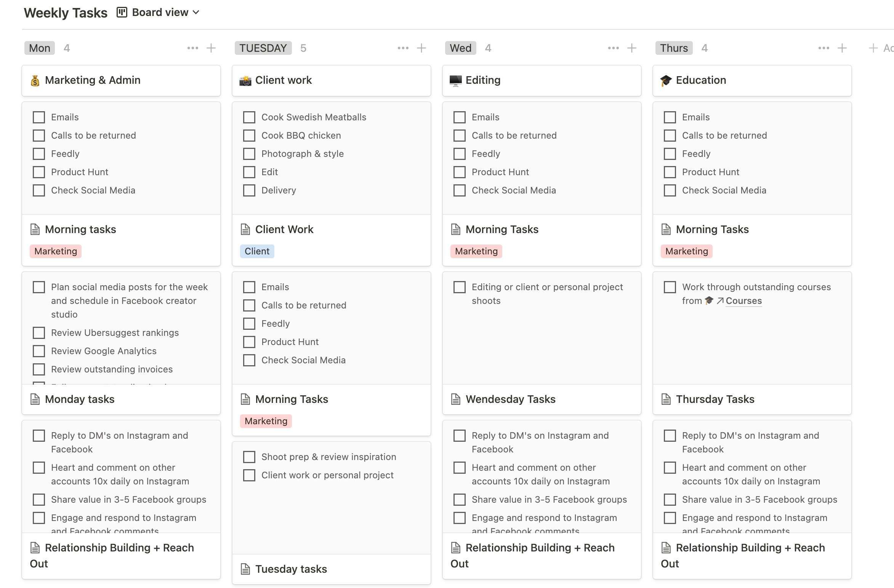Open the Mon column options ellipsis
The width and height of the screenshot is (894, 588).
coord(192,48)
